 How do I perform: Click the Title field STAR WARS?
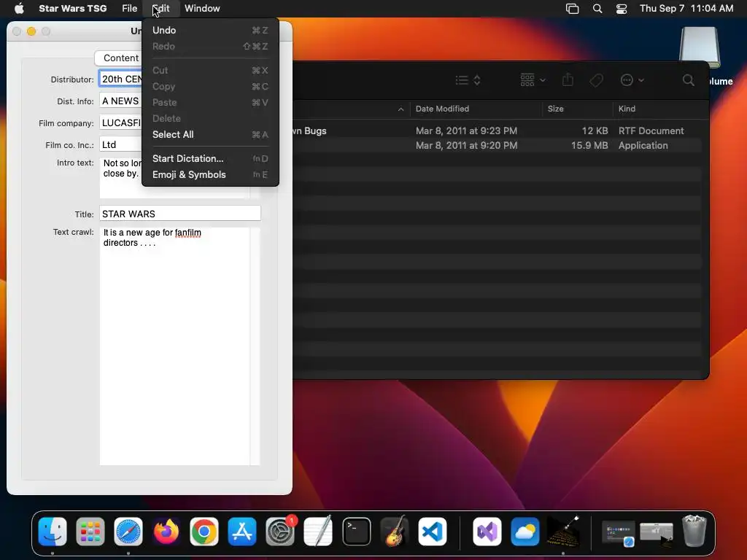(x=180, y=214)
